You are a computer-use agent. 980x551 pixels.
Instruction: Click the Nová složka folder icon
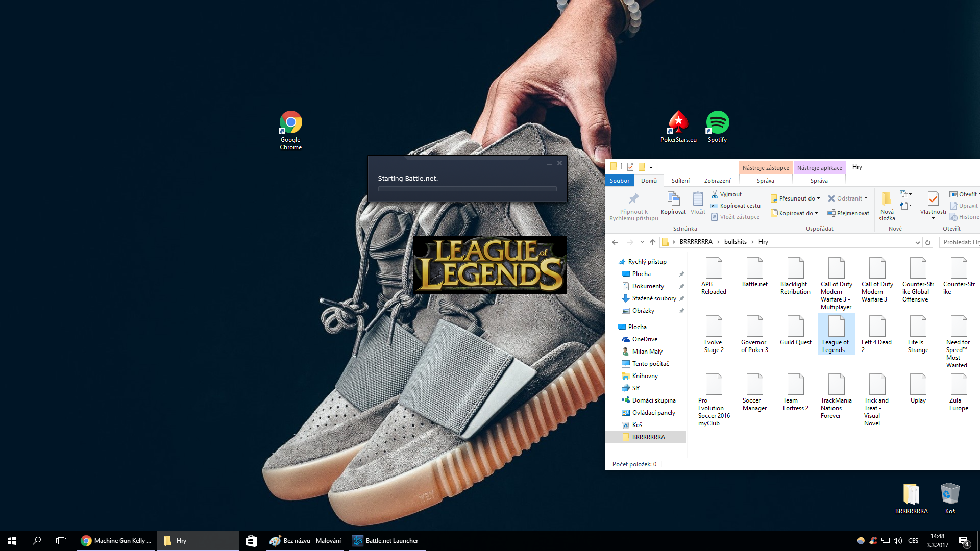click(x=887, y=199)
